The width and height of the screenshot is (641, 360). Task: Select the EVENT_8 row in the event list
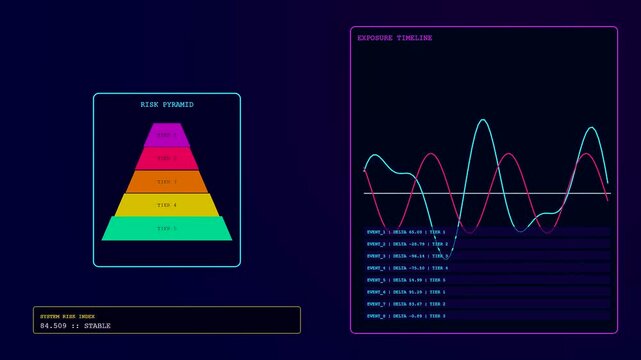(487, 316)
